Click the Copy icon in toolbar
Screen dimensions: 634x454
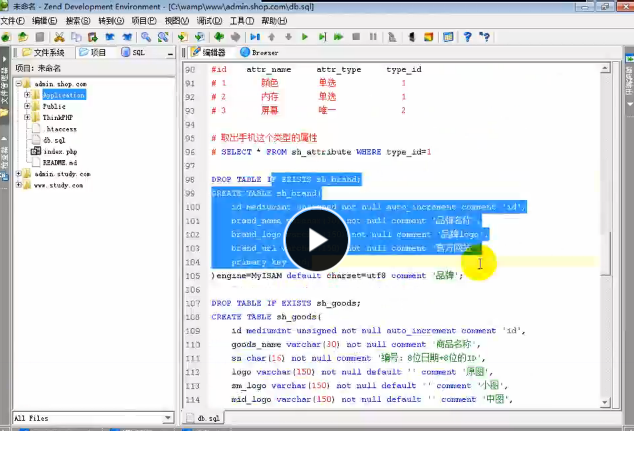(x=76, y=37)
